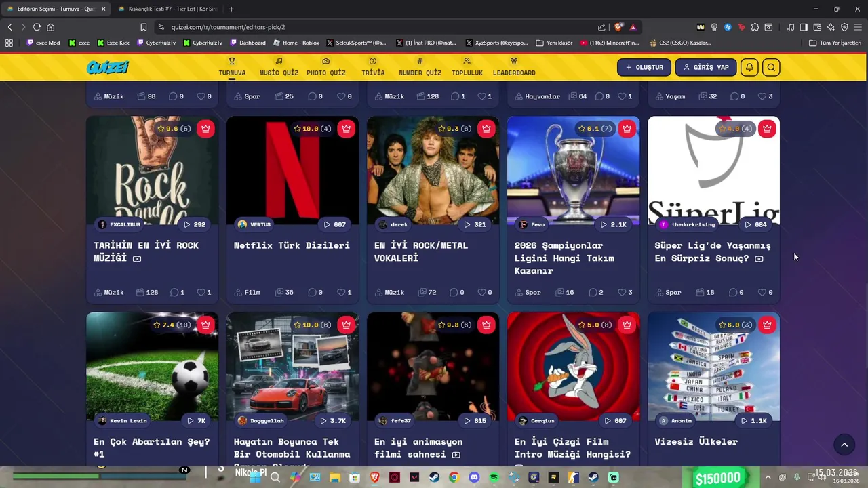Open "2026 Şampiyonlar Ligini Hangi Takım Kazanır"
Viewport: 868px width, 488px height.
click(564, 258)
